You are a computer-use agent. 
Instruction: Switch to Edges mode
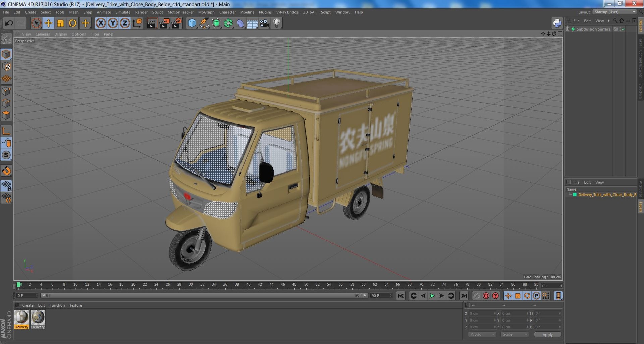(6, 103)
